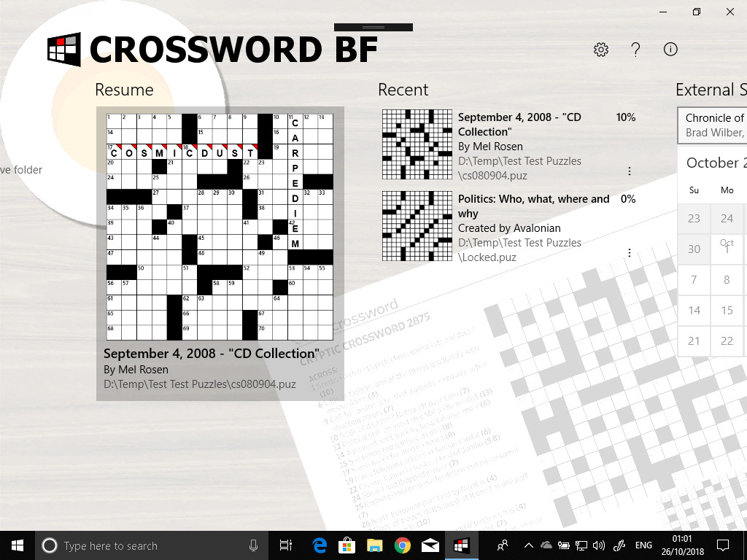Click the dark title bar handle
The image size is (747, 560).
coord(373,27)
